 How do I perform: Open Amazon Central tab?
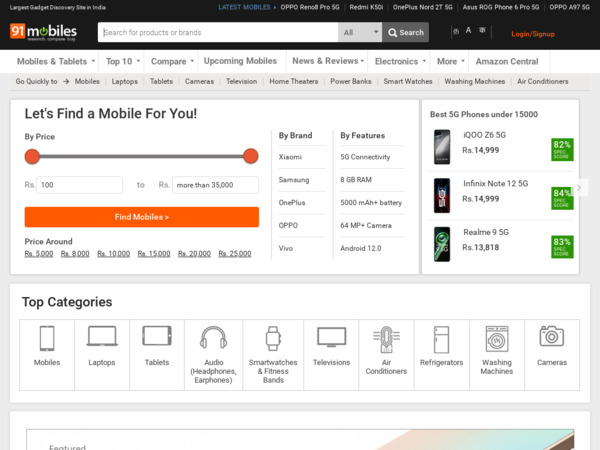507,61
